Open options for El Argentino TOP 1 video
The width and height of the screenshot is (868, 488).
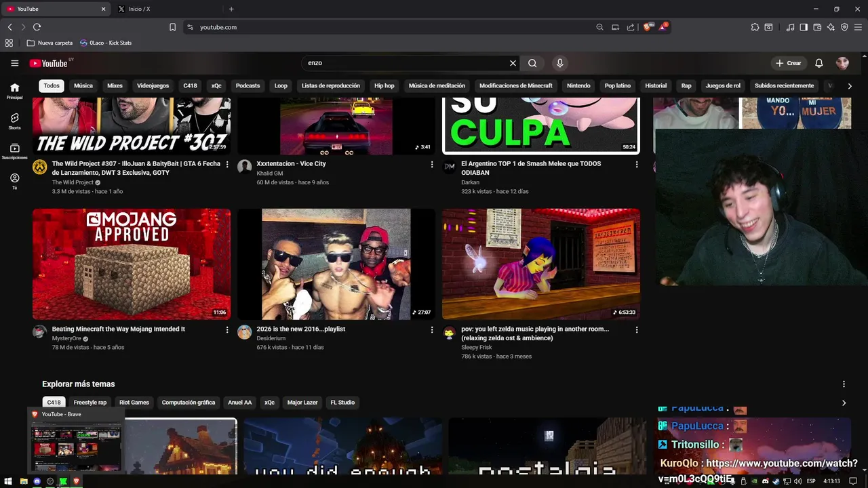click(x=637, y=164)
